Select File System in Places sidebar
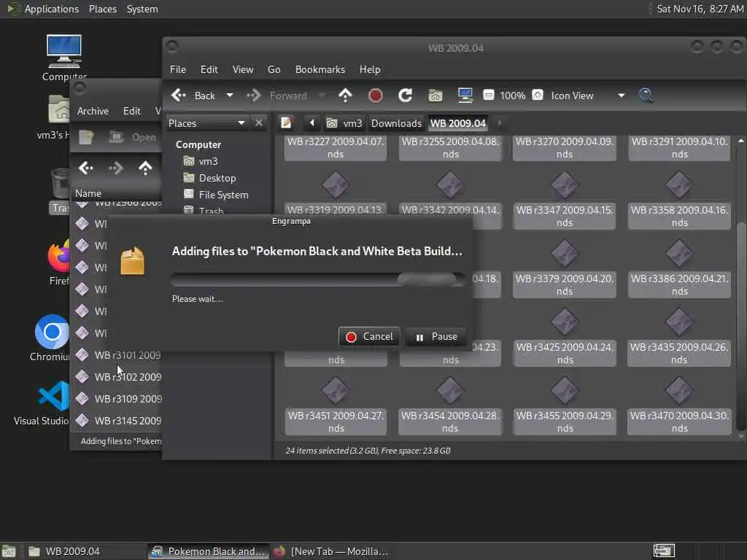Viewport: 747px width, 560px height. pyautogui.click(x=216, y=195)
